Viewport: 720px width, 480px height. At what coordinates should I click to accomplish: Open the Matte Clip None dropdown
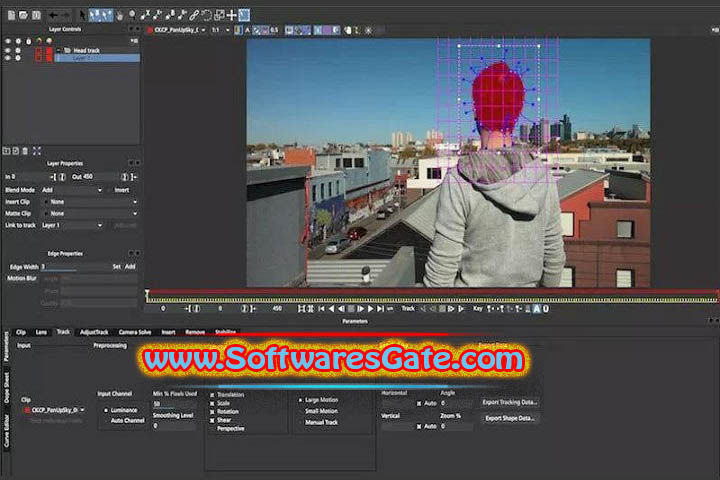coord(91,214)
